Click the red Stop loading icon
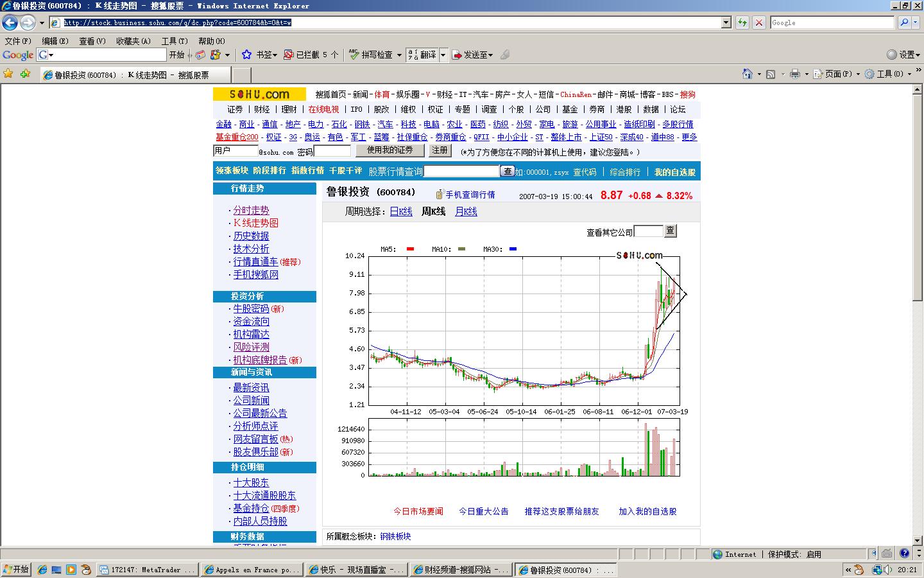This screenshot has height=578, width=924. [x=759, y=22]
